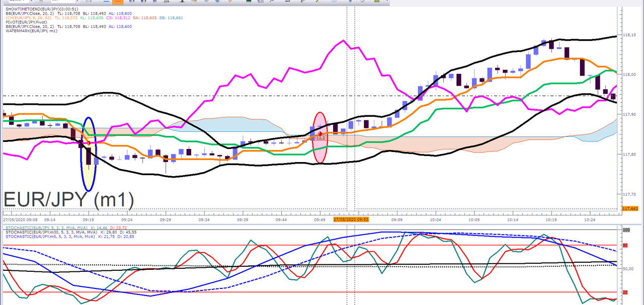
Task: Click the 09:44 time axis label
Action: 281,219
